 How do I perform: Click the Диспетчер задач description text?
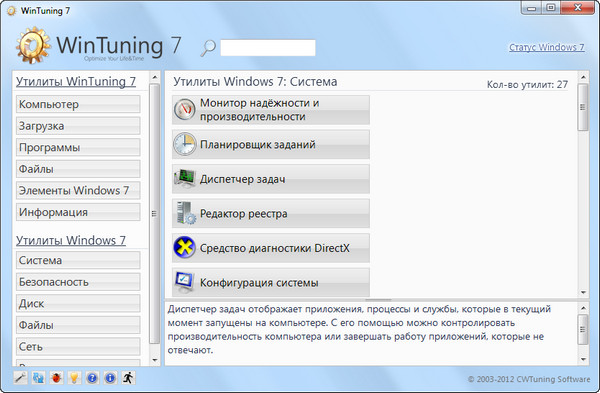(x=360, y=329)
